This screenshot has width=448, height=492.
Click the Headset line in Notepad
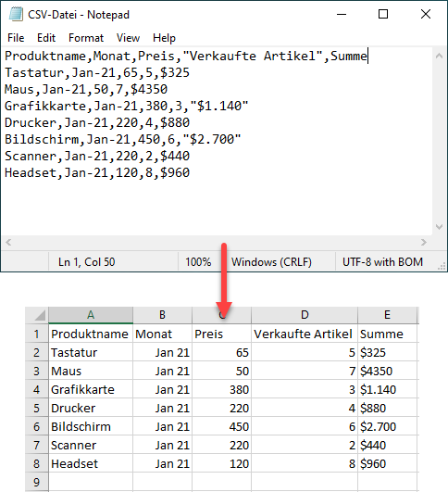pyautogui.click(x=97, y=172)
